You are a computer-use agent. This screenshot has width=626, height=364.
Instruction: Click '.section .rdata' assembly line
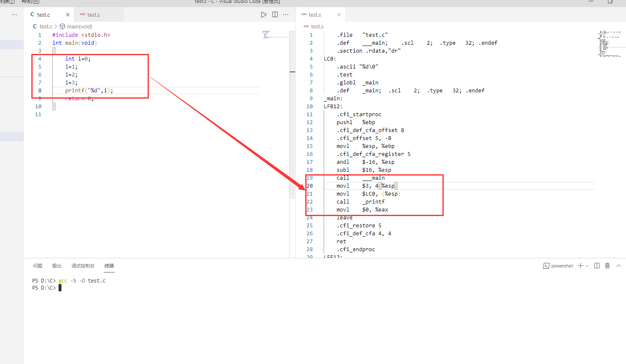coord(369,51)
